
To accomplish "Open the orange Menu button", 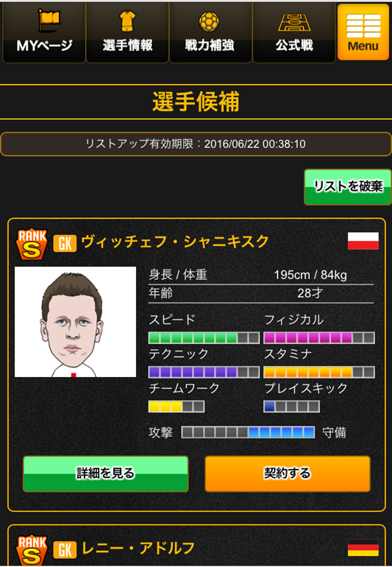I will tap(363, 32).
